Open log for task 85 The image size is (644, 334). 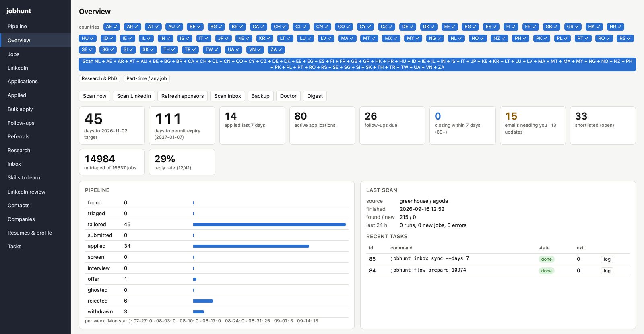pos(607,259)
